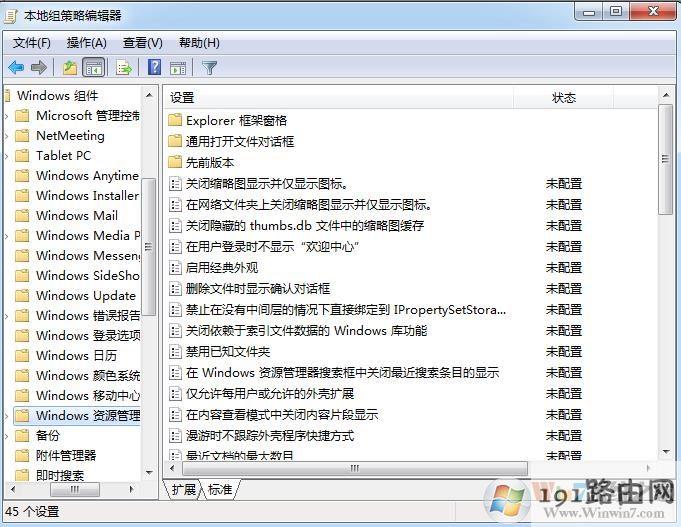Toggle the show/hide action pane icon

click(178, 68)
